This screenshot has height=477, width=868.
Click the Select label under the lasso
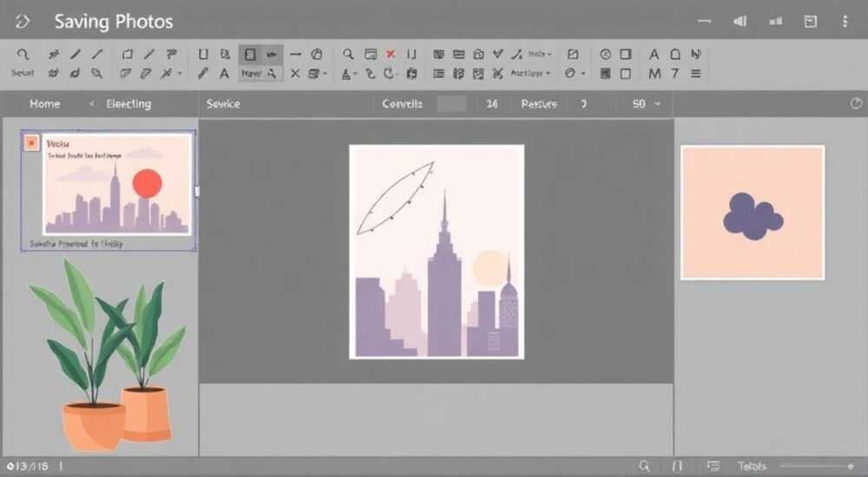click(23, 73)
